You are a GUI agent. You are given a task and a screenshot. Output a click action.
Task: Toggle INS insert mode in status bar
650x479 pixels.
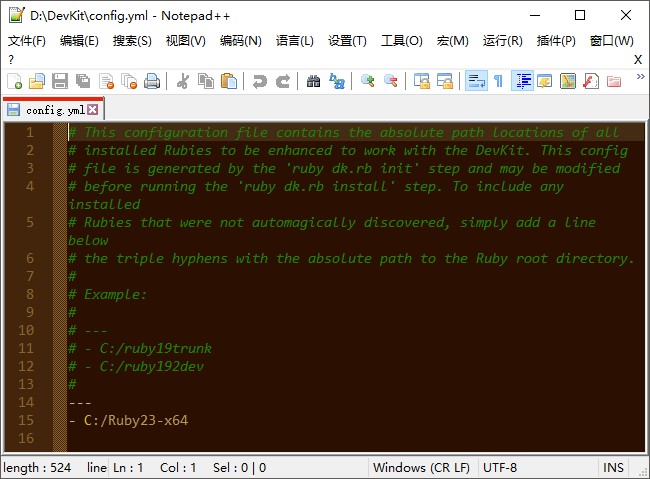613,467
